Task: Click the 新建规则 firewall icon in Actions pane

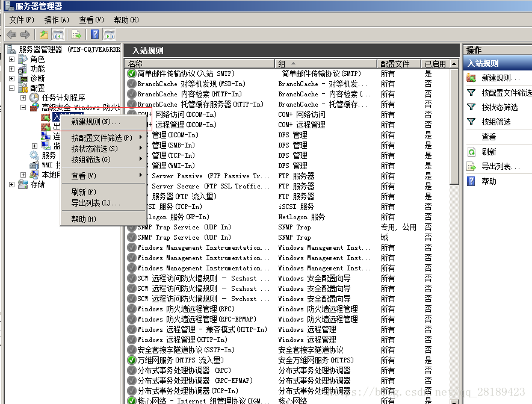Action: [x=471, y=78]
